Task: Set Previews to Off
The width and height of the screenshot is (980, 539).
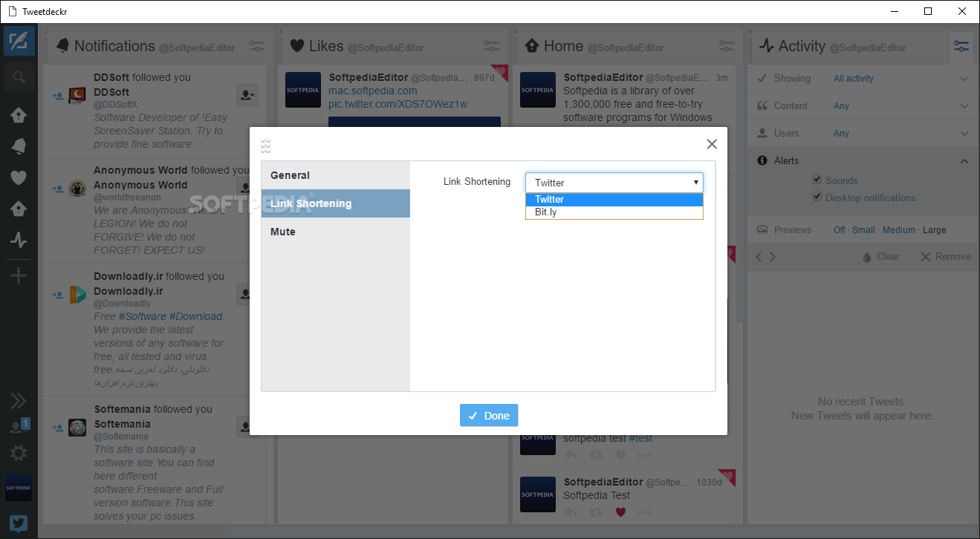Action: coord(839,230)
